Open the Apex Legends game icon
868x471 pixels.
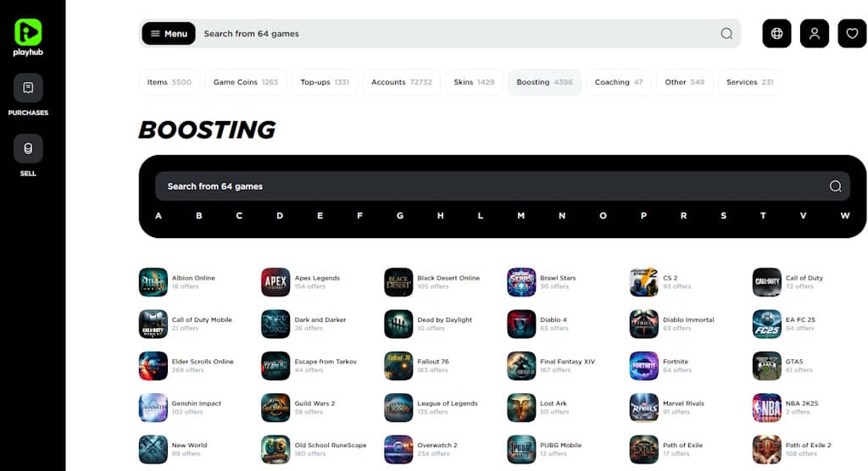coord(275,282)
